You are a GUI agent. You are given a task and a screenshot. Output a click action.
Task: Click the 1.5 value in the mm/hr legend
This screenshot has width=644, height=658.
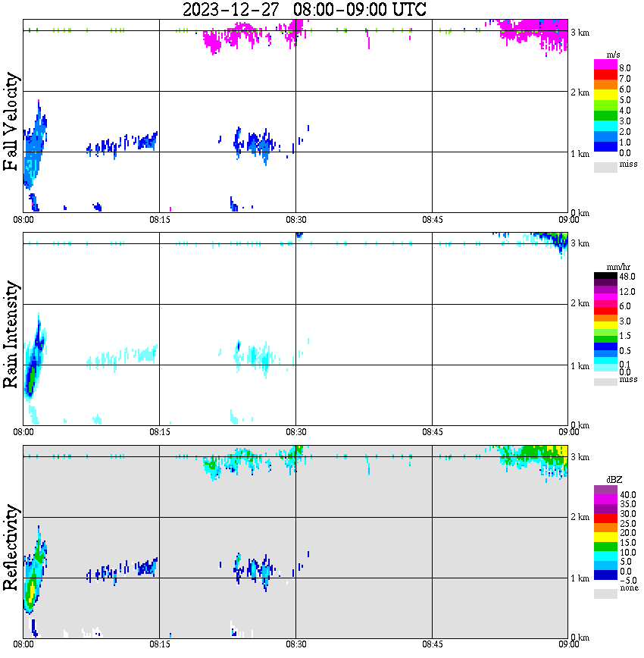(x=625, y=336)
